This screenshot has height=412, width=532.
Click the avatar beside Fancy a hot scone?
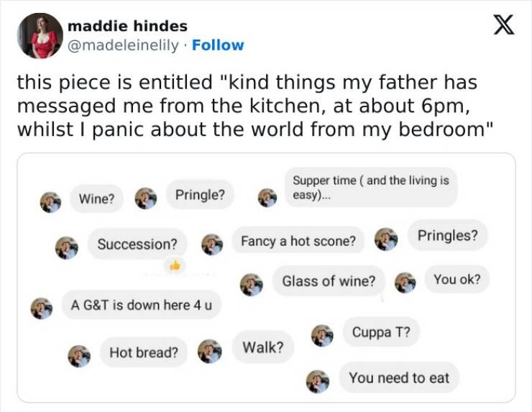(211, 244)
